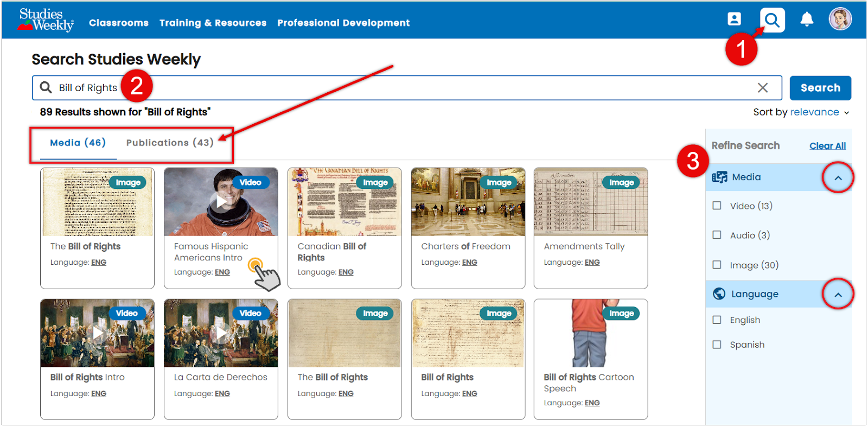Focus the Bill of Rights search field
868x427 pixels.
[407, 88]
